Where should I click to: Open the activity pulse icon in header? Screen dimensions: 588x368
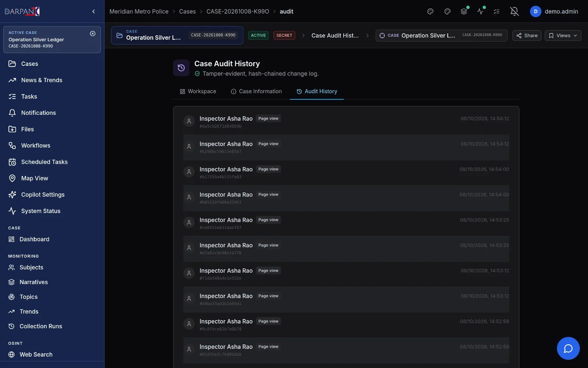click(x=480, y=11)
